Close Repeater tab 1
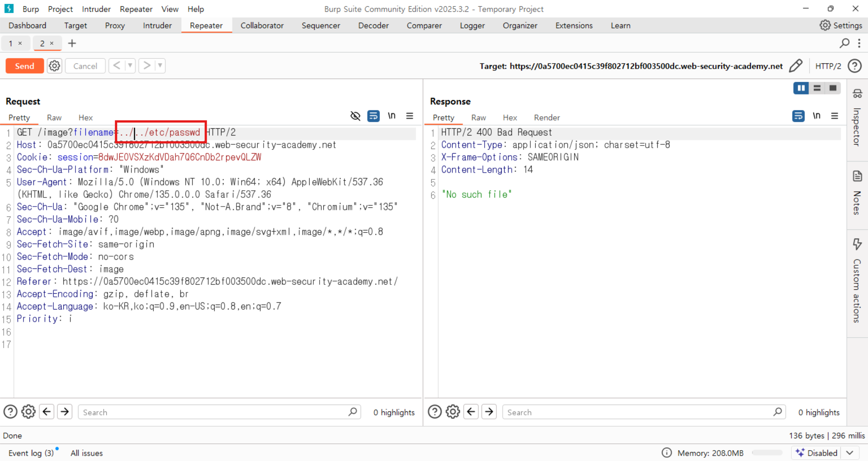The height and width of the screenshot is (461, 868). (20, 43)
